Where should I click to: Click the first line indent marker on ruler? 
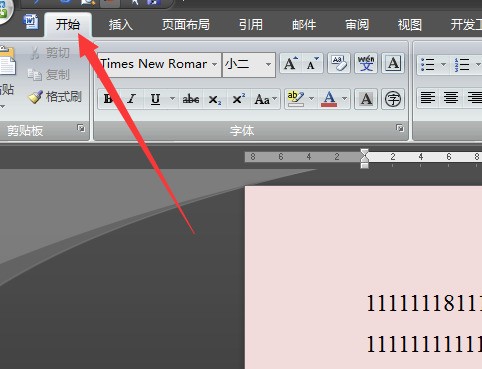tap(365, 153)
